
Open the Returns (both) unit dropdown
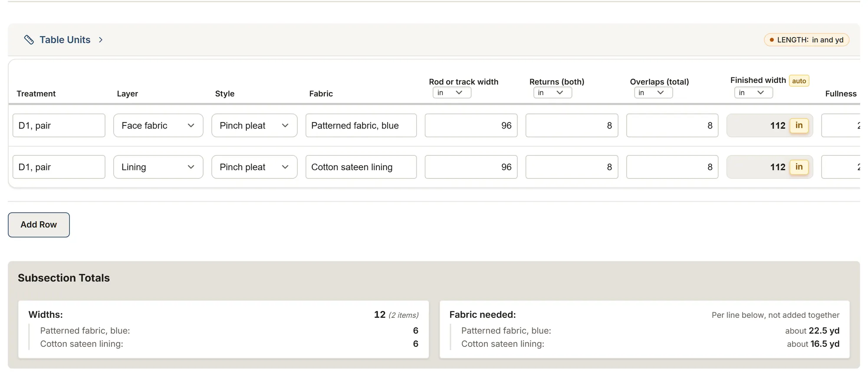552,92
